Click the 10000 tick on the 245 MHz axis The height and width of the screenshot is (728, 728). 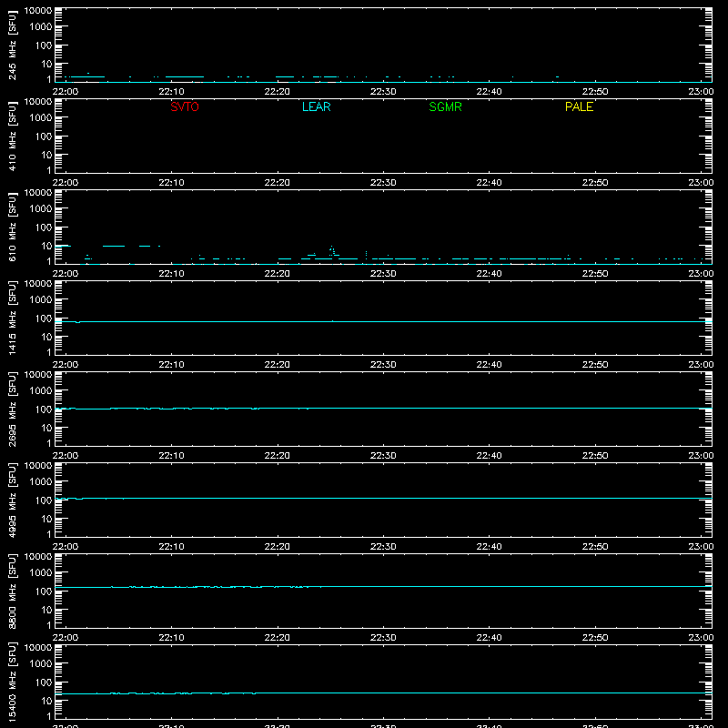tap(38, 11)
